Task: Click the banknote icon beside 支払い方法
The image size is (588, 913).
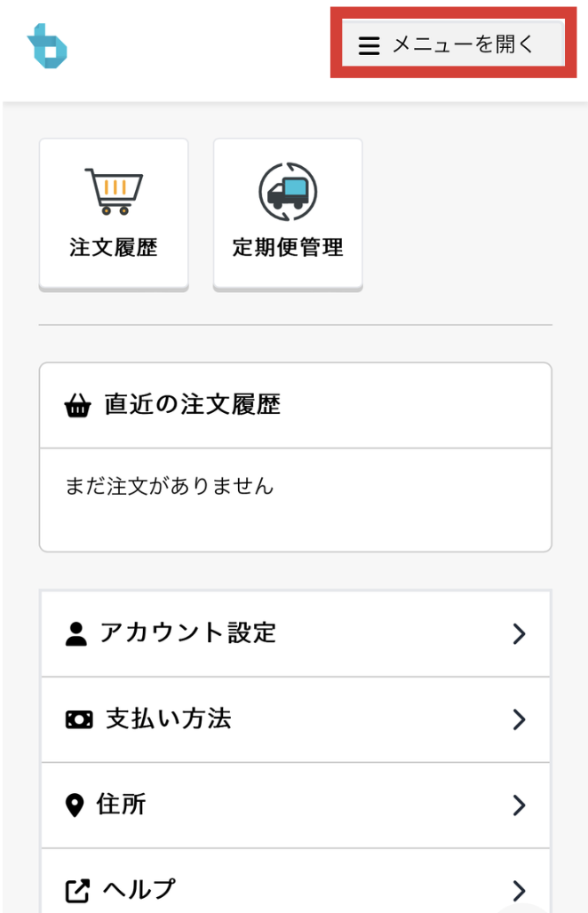Action: 79,719
